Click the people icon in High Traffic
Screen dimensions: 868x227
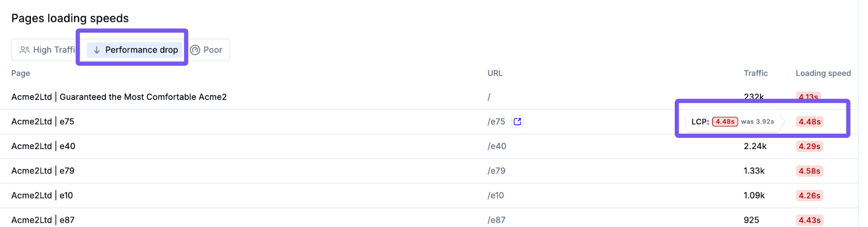click(x=24, y=50)
